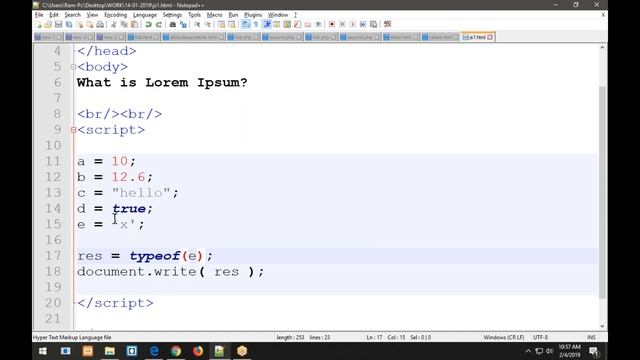Click the scroll down arrow of editor scrollbar
Viewport: 640px width, 360px height.
tap(602, 326)
